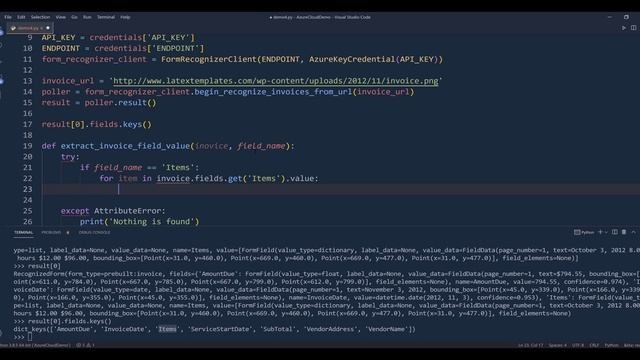
Task: Click the unsaved dot on editor tab
Action: 48,28
